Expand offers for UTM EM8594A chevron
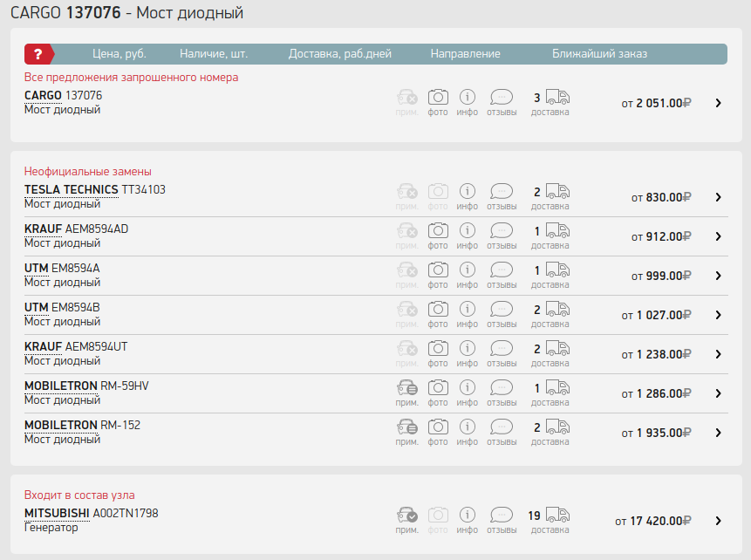751x560 pixels. click(x=719, y=276)
